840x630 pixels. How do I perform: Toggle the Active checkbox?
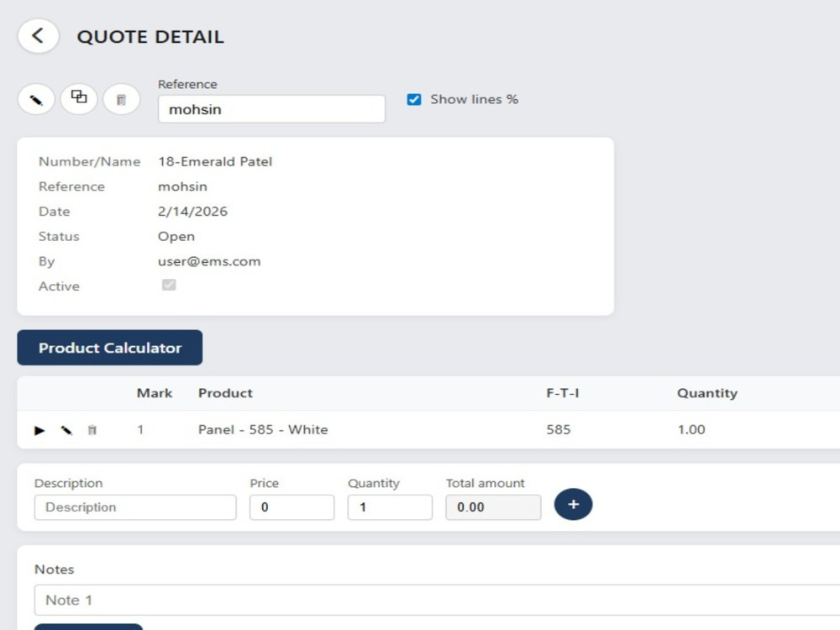point(169,285)
